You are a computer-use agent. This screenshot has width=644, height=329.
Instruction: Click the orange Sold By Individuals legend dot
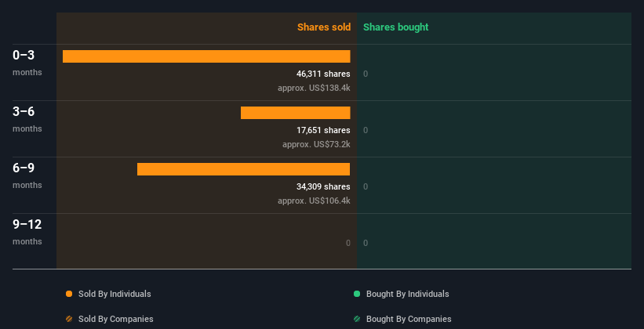[69, 294]
